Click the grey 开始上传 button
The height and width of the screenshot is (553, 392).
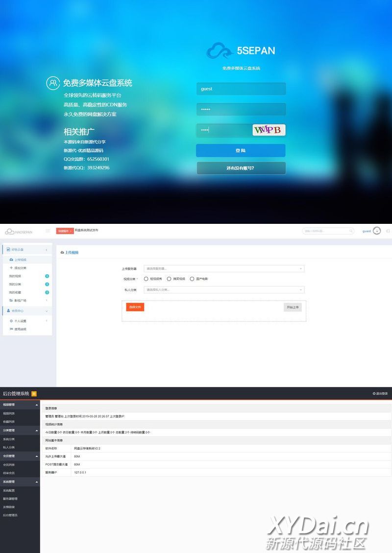[293, 308]
